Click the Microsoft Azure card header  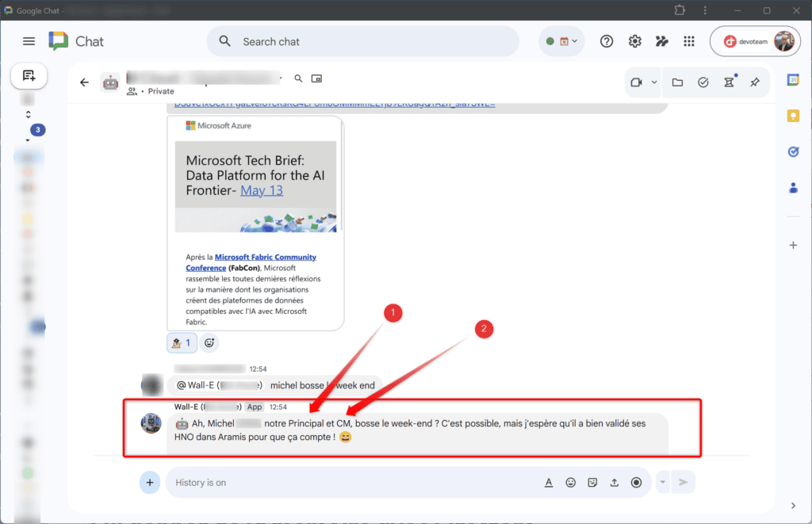[x=219, y=125]
